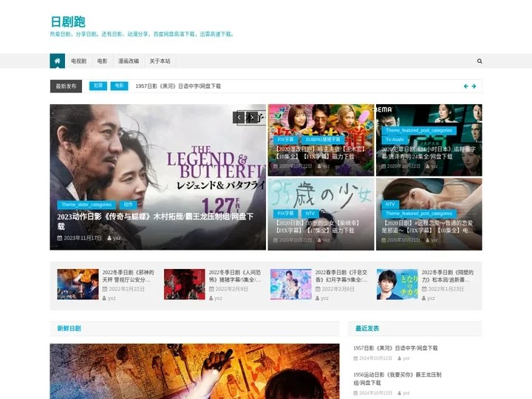Open 汗皂交香 post thumbnail
The image size is (532, 399).
tap(291, 284)
